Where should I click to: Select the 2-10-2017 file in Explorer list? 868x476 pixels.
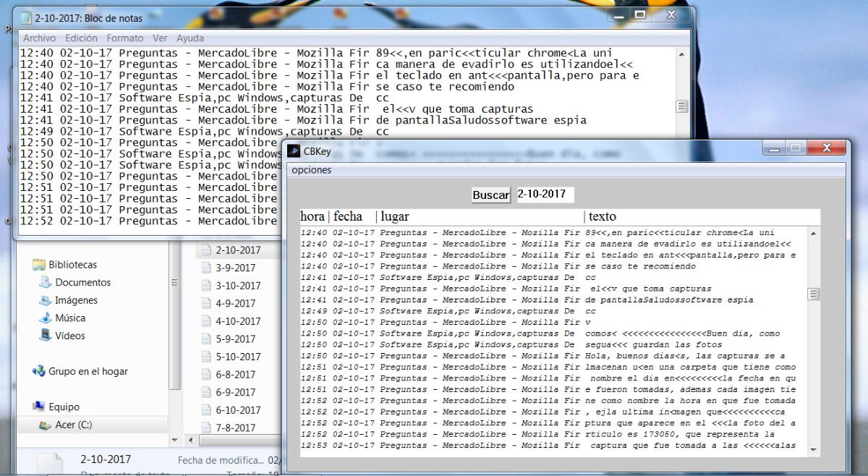(238, 250)
